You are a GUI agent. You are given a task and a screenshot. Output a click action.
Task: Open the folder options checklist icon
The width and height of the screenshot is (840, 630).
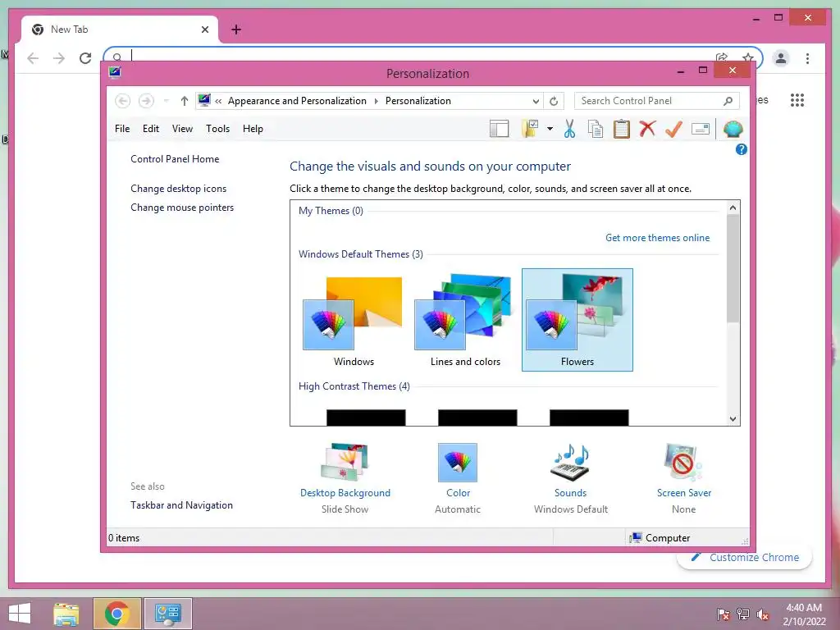[530, 129]
